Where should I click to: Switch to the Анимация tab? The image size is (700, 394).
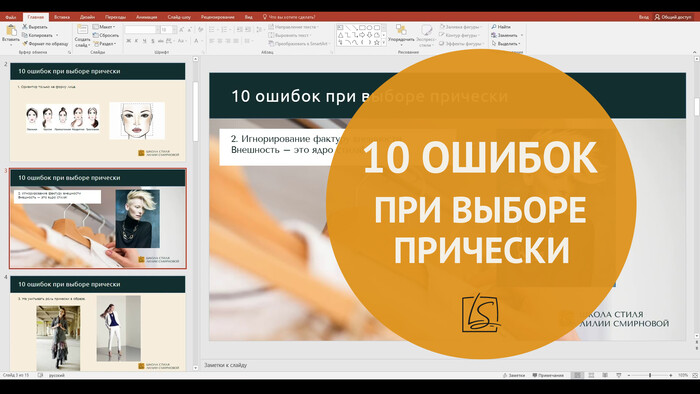146,17
